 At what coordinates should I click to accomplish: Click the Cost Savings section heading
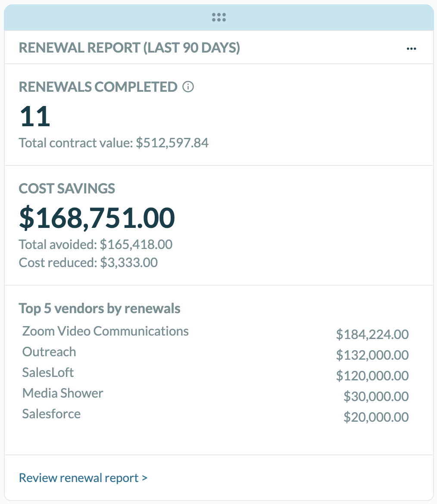click(x=67, y=188)
